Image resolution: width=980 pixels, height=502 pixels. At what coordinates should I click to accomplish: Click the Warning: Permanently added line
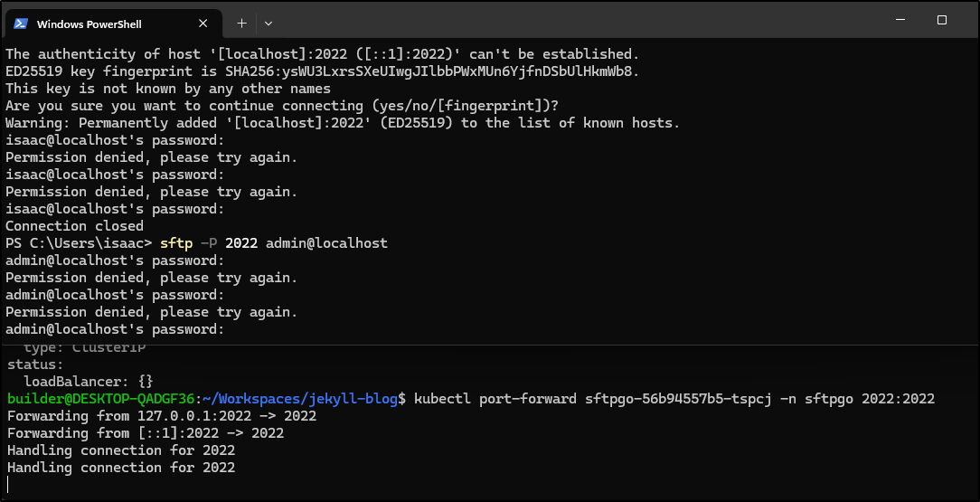pos(343,123)
